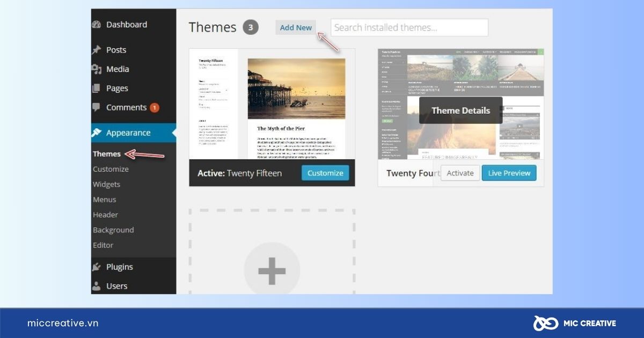The height and width of the screenshot is (338, 644).
Task: Click Customize button on Twenty Fifteen
Action: click(x=325, y=173)
